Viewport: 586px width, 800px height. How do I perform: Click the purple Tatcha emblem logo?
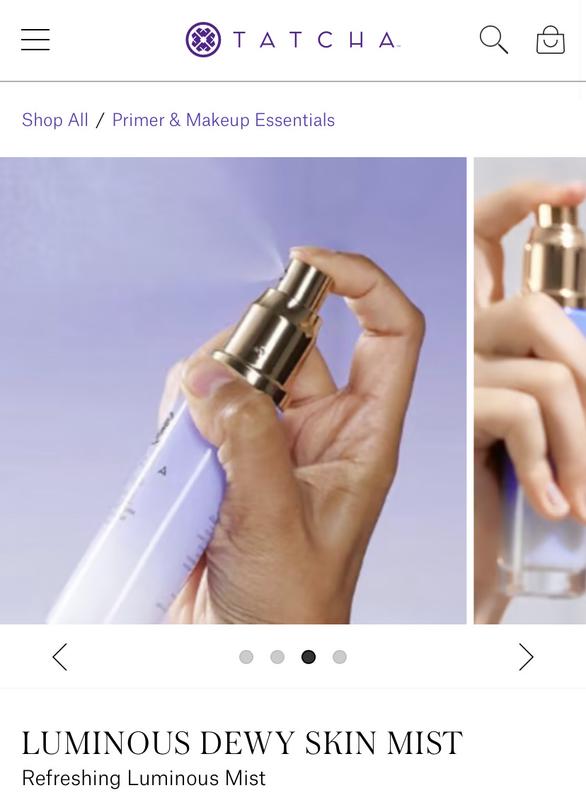[203, 40]
